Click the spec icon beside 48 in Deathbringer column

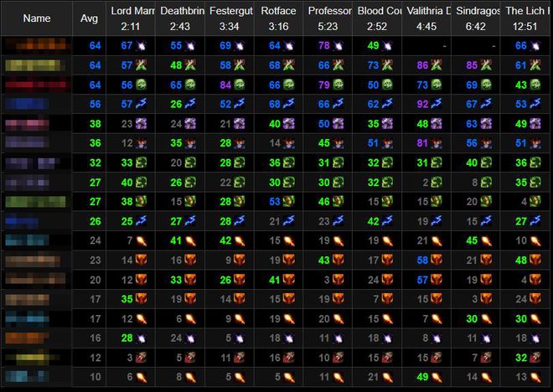click(x=190, y=65)
